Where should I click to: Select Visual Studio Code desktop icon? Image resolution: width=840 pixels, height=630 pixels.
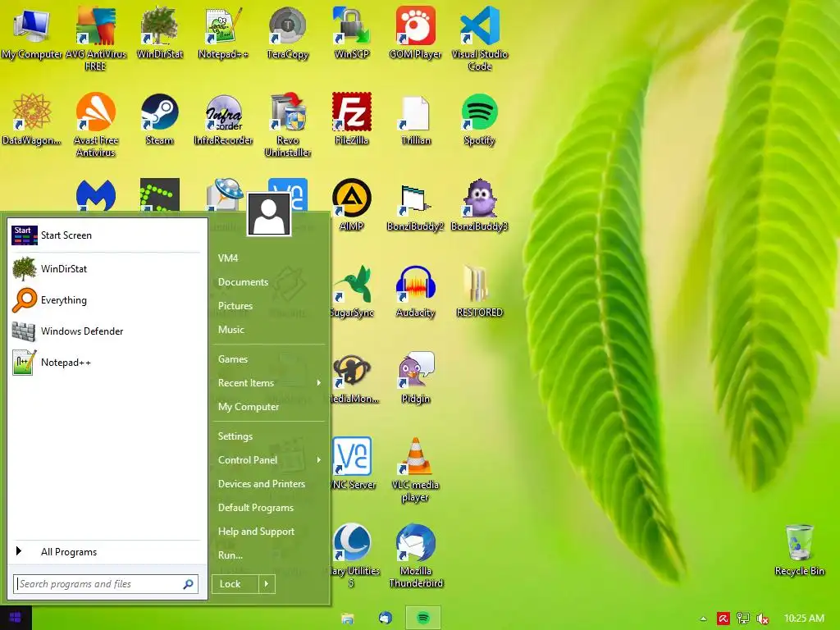click(x=479, y=39)
